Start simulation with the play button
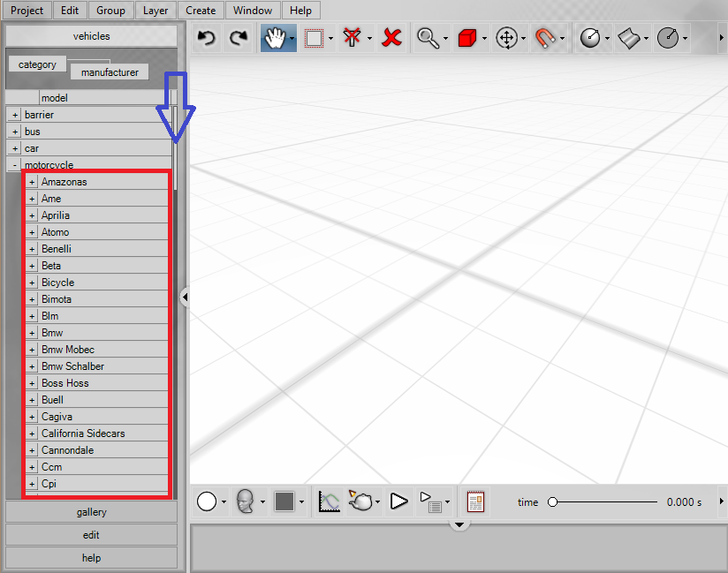This screenshot has height=573, width=728. coord(398,501)
